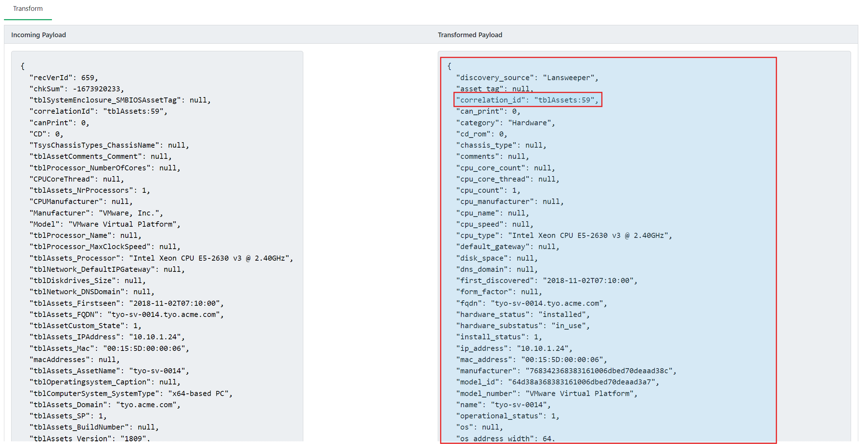
Task: Click the transformed "correlation_id" line
Action: (x=528, y=100)
